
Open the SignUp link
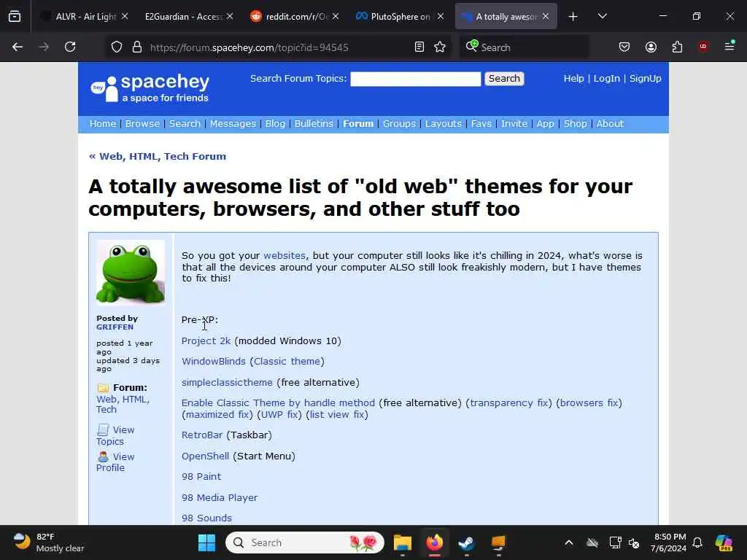point(645,78)
